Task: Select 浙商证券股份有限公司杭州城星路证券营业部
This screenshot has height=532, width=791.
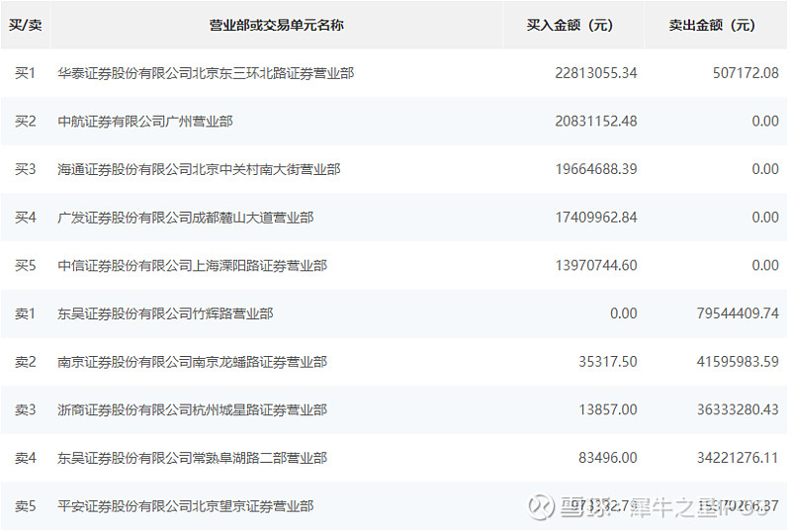Action: pyautogui.click(x=192, y=409)
